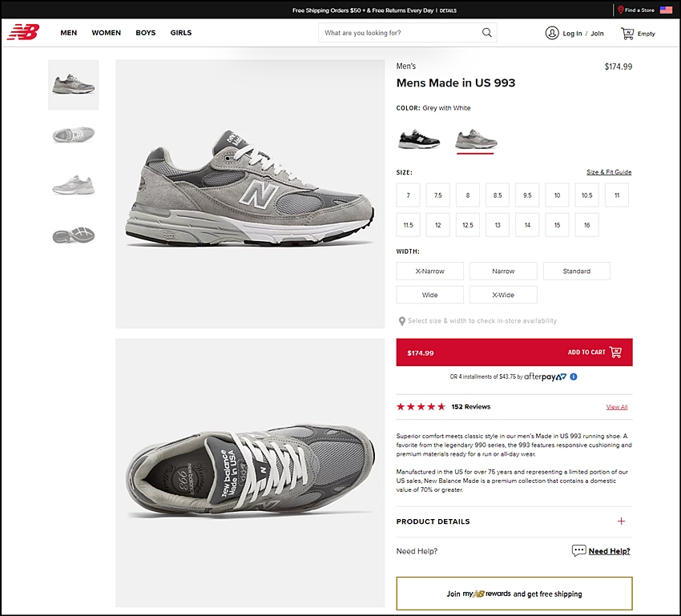Select size 11
Screen dimensions: 681x616
(617, 195)
